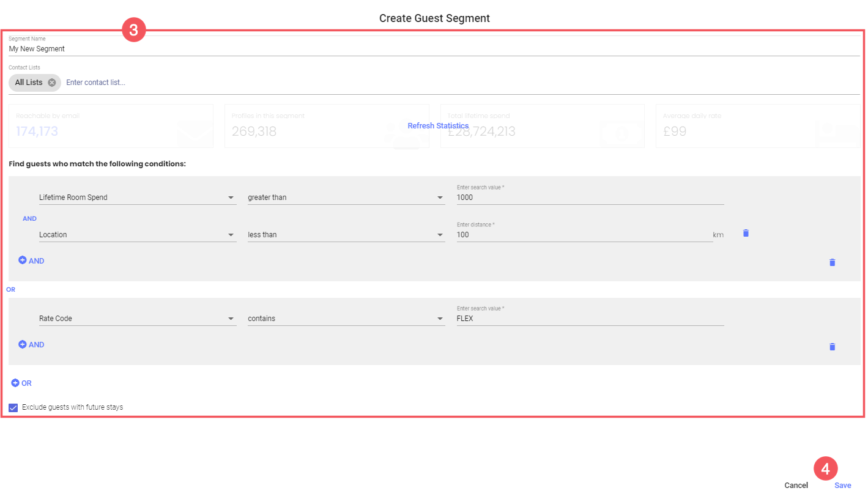Add AND condition to first group
Screen dimensions: 868x499
tap(31, 261)
